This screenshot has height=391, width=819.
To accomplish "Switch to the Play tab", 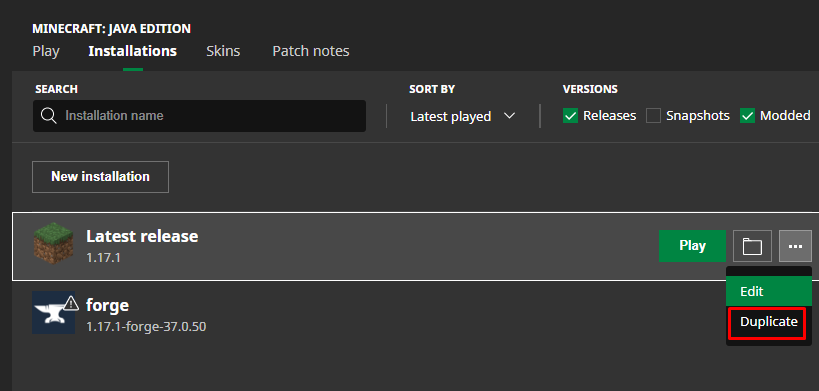I will 46,51.
